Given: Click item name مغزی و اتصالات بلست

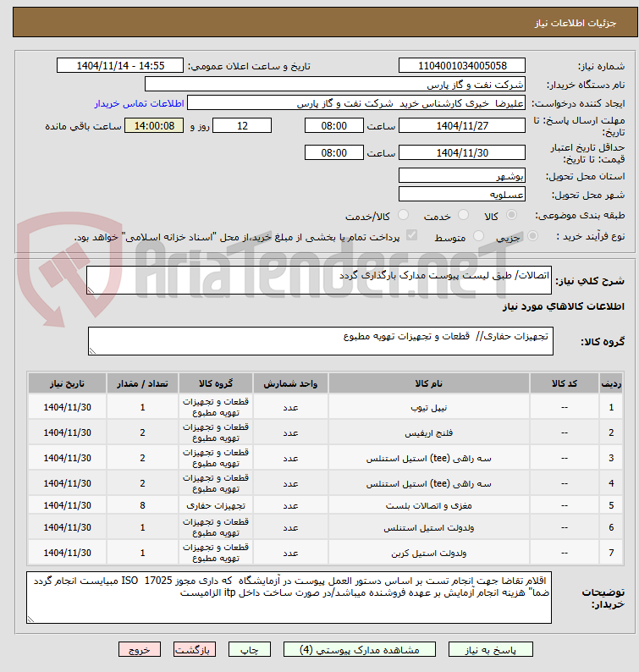Looking at the screenshot, I should [428, 505].
